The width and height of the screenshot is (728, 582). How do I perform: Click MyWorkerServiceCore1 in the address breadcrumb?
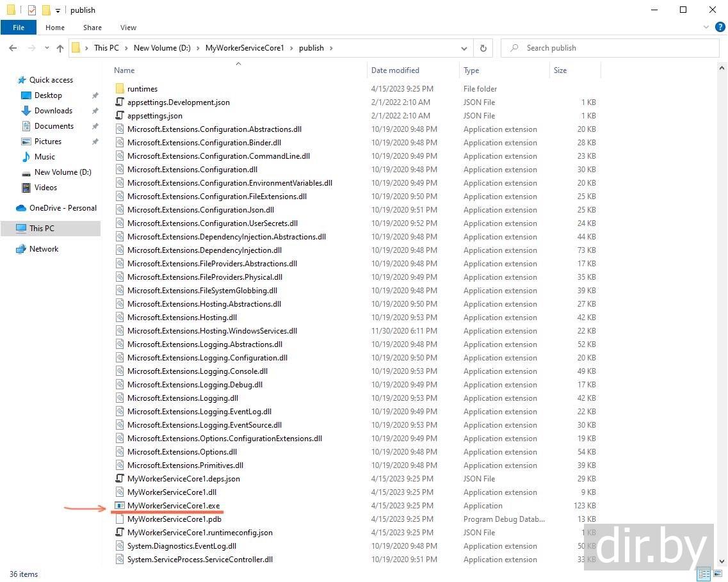point(244,48)
